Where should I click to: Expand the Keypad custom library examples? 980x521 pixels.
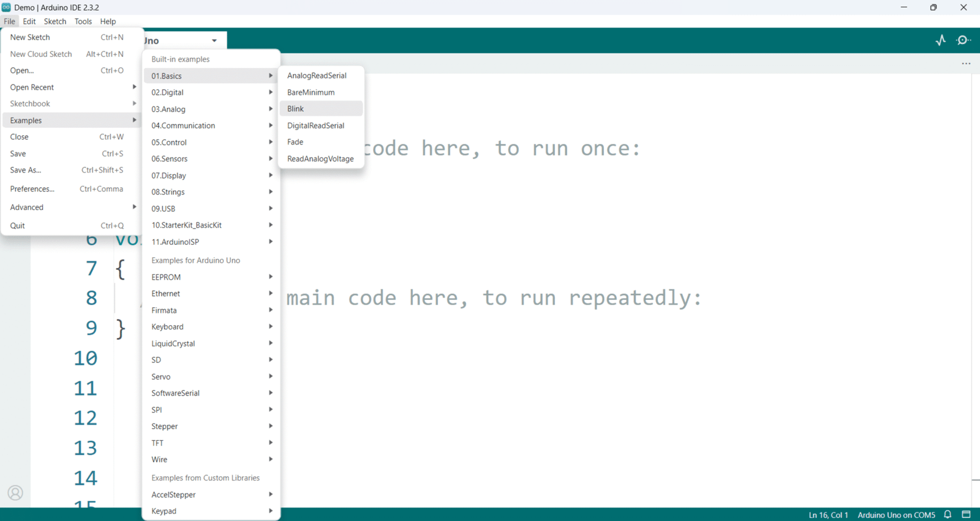(211, 511)
